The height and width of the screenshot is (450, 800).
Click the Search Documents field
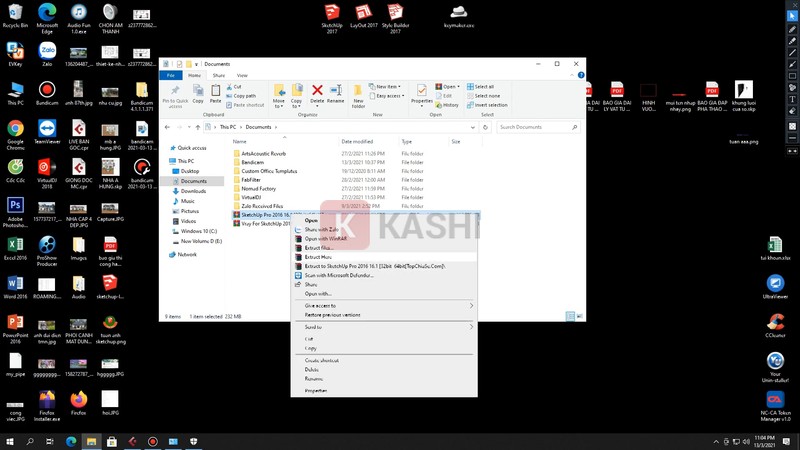coord(537,127)
